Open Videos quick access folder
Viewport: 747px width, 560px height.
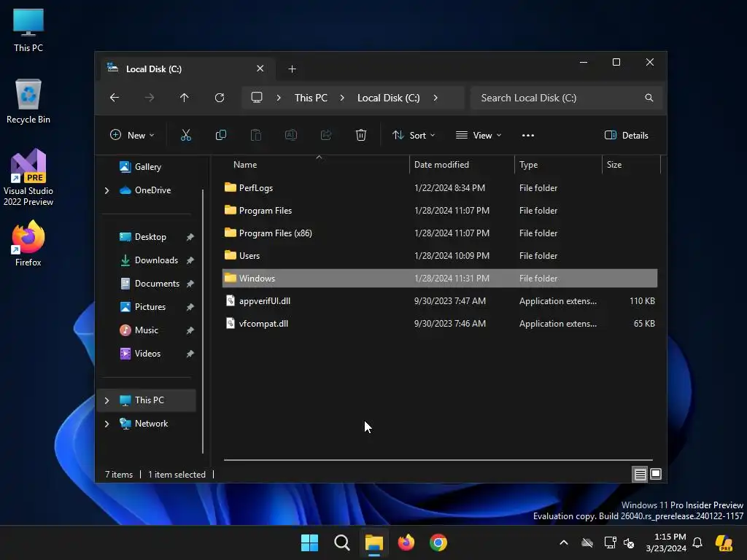(147, 354)
